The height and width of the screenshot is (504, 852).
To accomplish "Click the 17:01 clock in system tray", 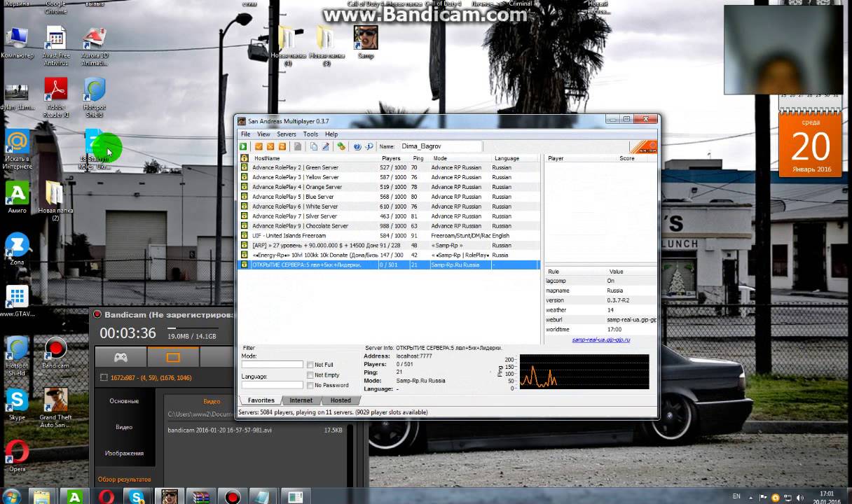I will pyautogui.click(x=827, y=493).
